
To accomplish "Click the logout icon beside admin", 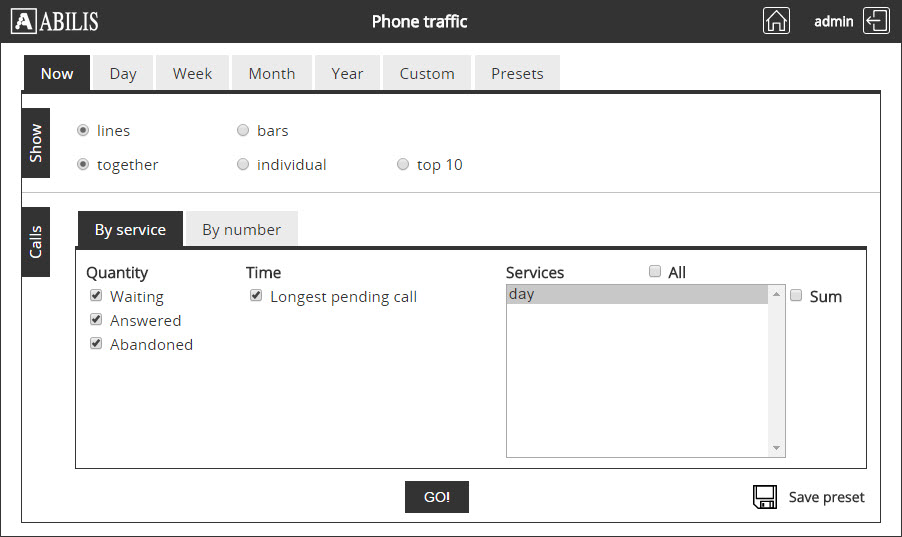I will (876, 21).
